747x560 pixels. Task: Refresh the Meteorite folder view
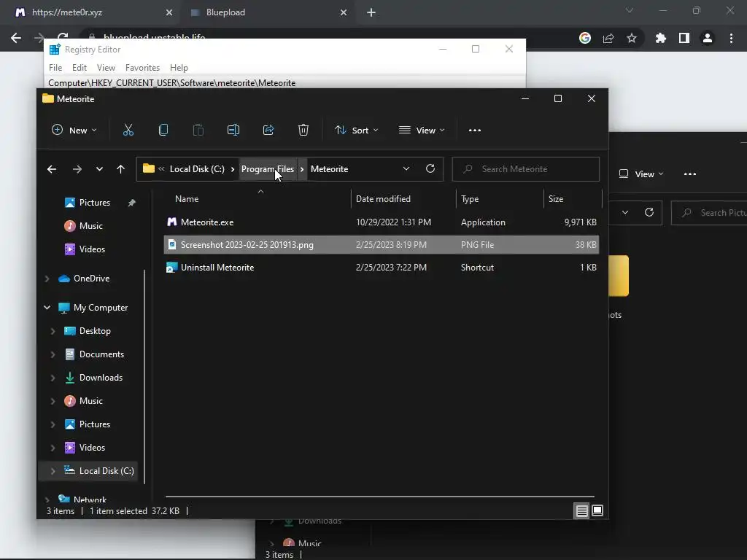[x=430, y=168]
